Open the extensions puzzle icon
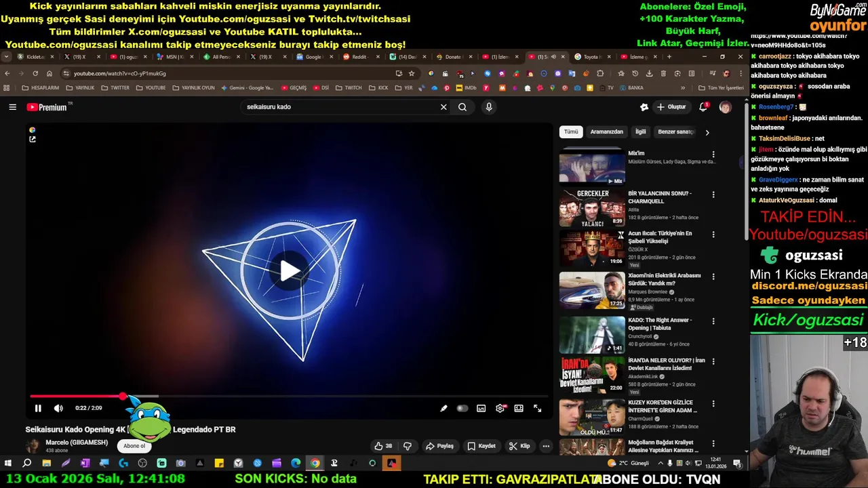Image resolution: width=868 pixels, height=488 pixels. point(600,73)
